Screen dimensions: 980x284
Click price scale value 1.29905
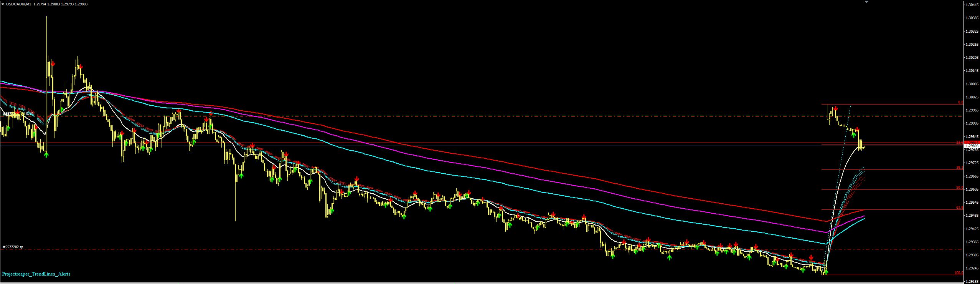[971, 123]
